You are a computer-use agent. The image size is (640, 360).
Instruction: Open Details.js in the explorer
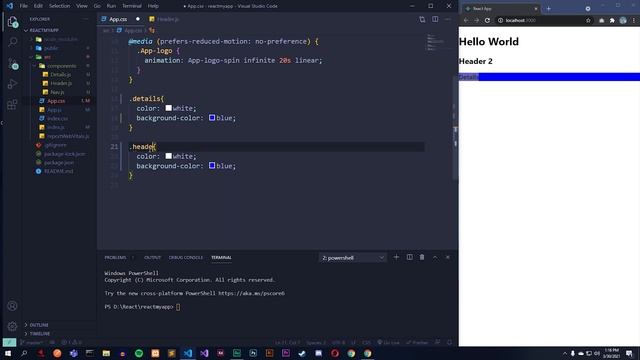tap(61, 75)
